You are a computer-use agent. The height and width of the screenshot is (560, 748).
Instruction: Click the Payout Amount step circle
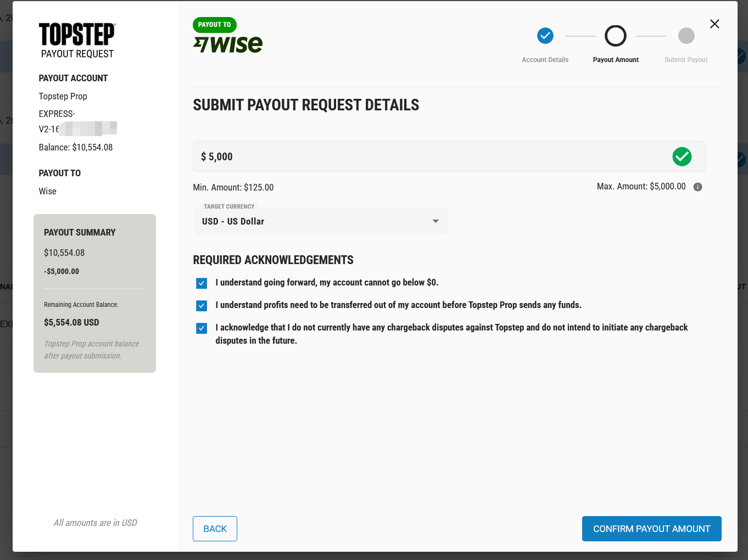[x=616, y=36]
